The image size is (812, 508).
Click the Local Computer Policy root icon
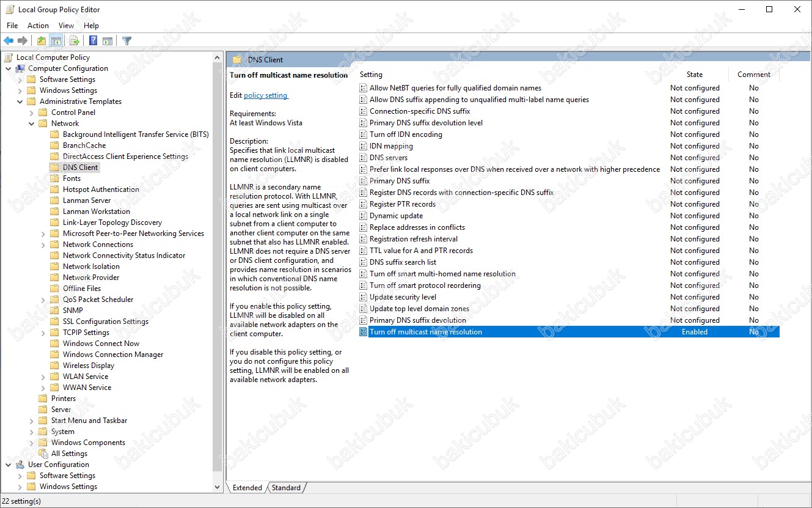9,57
